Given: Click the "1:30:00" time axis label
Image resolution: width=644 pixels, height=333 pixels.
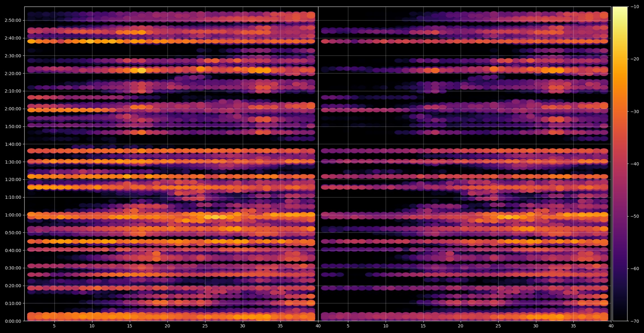Looking at the screenshot, I should [13, 162].
